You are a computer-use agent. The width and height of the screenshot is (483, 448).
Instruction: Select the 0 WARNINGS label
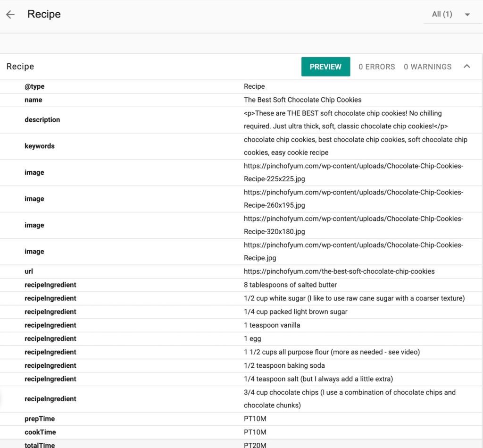427,67
